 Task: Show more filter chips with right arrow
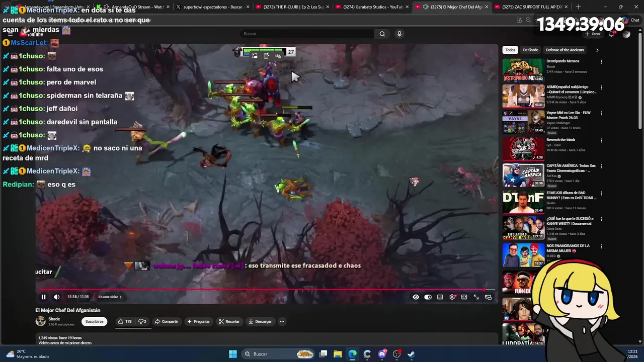coord(597,50)
